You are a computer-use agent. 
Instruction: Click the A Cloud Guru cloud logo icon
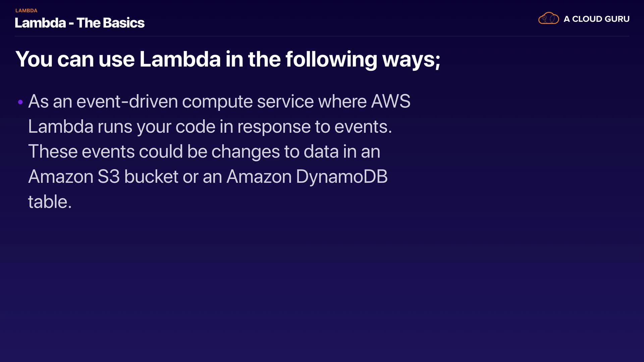(548, 18)
